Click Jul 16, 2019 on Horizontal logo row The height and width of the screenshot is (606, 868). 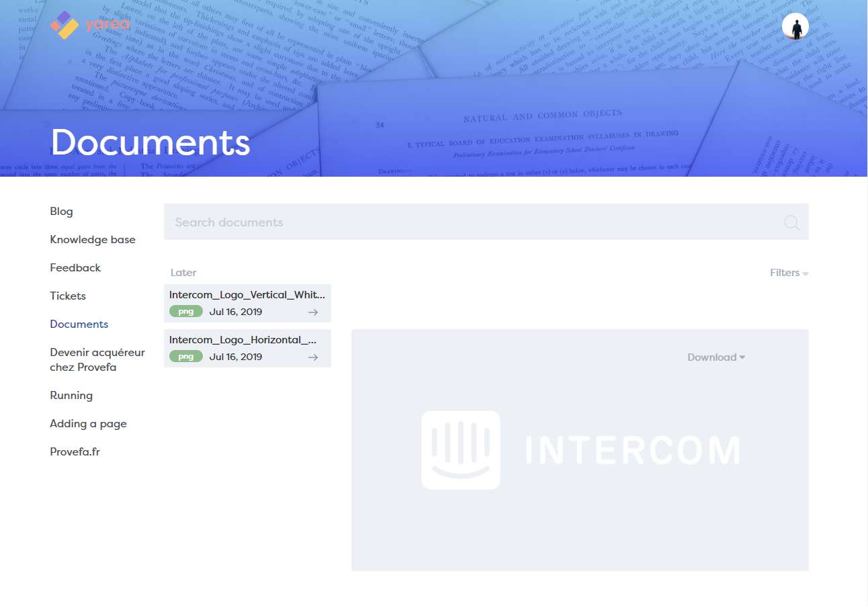point(236,357)
